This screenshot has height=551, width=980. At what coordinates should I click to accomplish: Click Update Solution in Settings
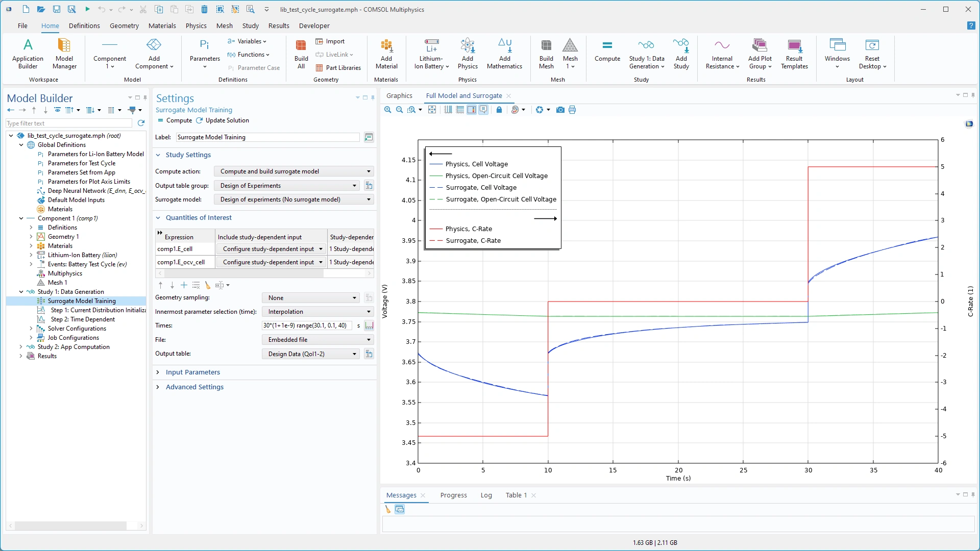(223, 120)
